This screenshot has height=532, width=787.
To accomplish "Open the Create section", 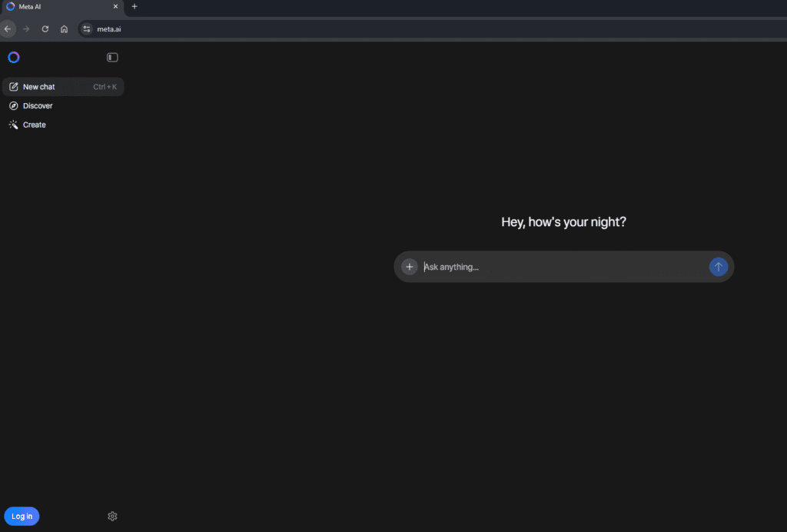I will [34, 125].
